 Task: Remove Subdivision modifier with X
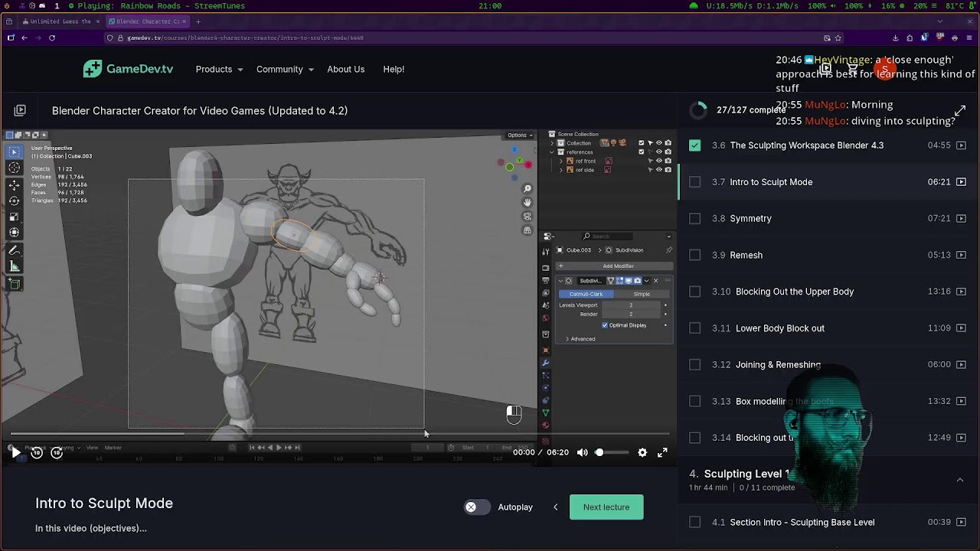point(655,281)
